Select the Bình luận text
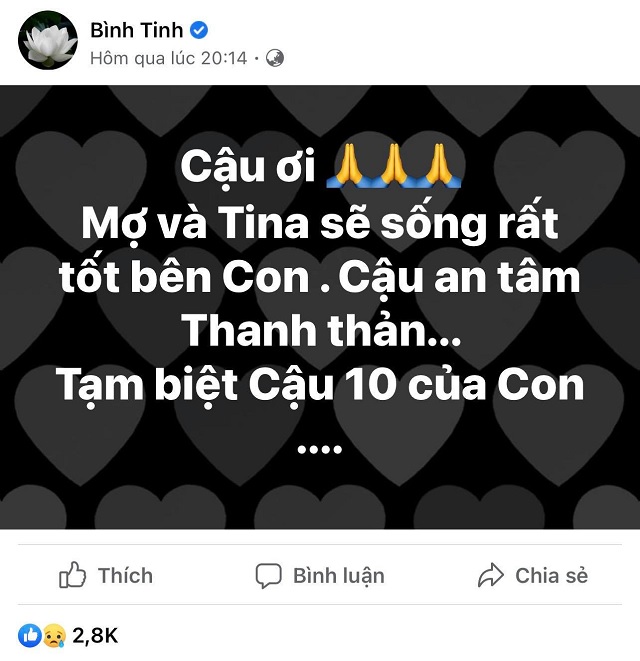The width and height of the screenshot is (640, 661). (338, 576)
